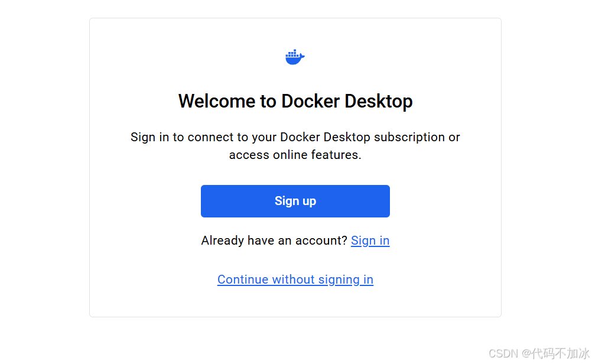592x364 pixels.
Task: Click the blue Sign up button
Action: 295,201
